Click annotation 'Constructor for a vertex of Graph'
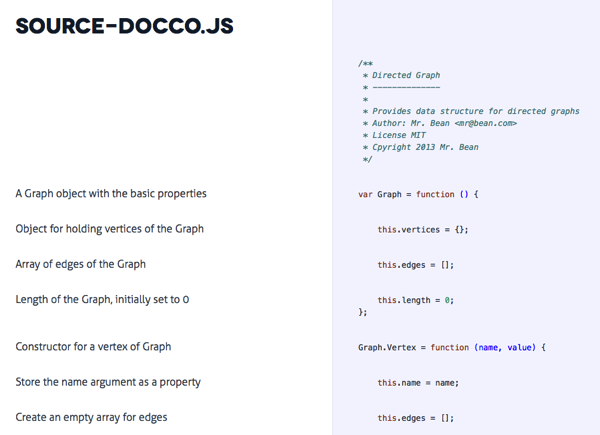 [x=93, y=347]
